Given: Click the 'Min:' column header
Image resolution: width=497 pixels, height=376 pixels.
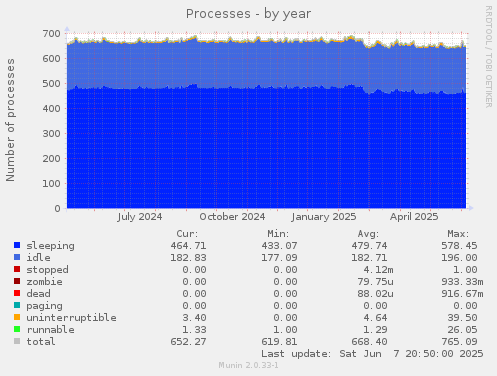Looking at the screenshot, I should tap(278, 234).
